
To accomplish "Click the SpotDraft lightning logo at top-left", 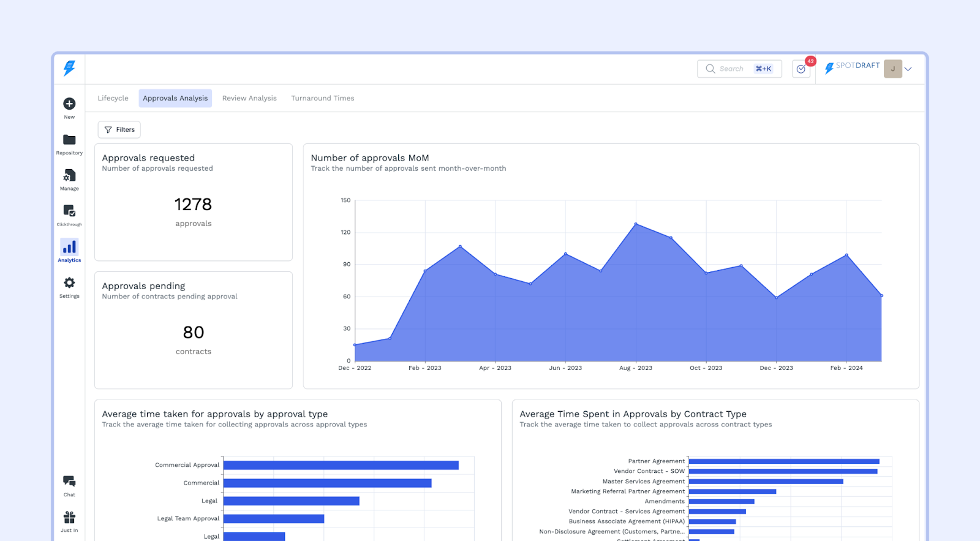I will point(69,68).
